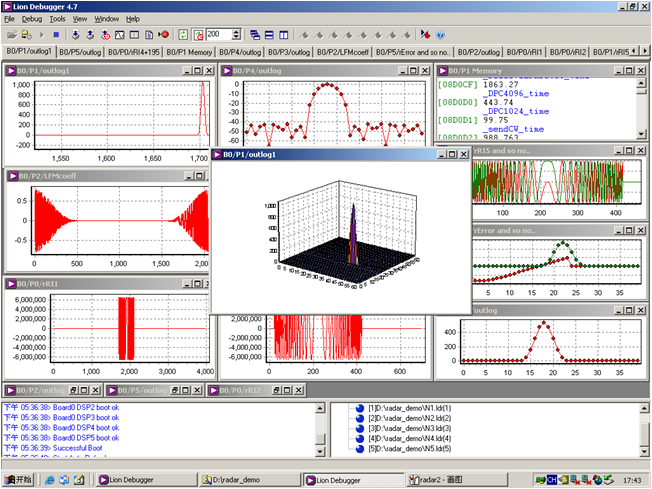Click the minimized B0/P0/rRI2 window title
The image size is (652, 489).
tap(240, 390)
